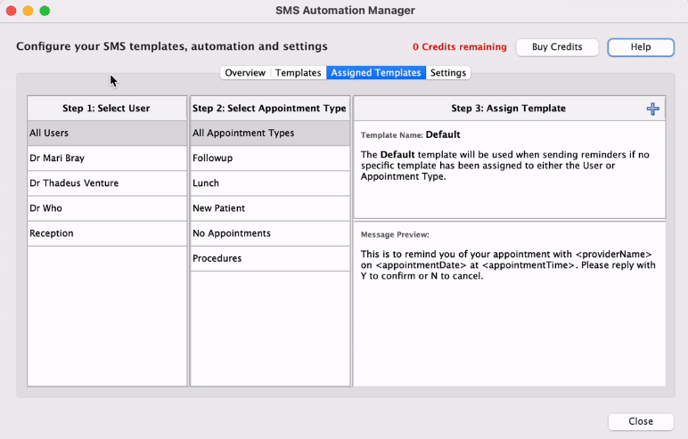Screen dimensions: 688x439
Task: Choose the Procedures appointment type
Action: [270, 258]
